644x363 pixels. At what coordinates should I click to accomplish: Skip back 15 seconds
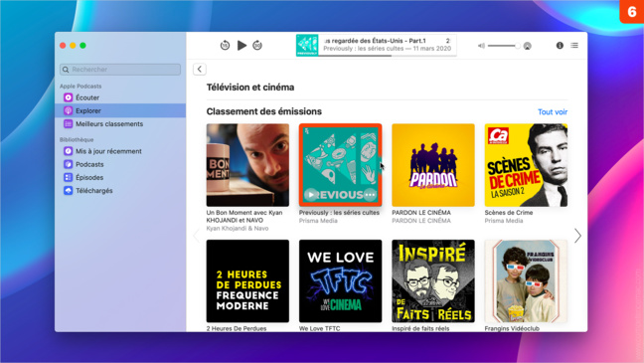pyautogui.click(x=225, y=45)
